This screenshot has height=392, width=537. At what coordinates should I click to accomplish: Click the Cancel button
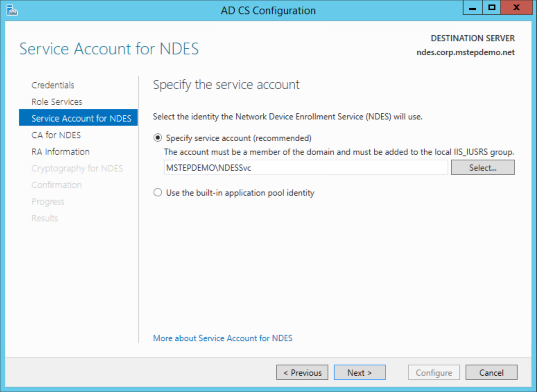tap(491, 372)
